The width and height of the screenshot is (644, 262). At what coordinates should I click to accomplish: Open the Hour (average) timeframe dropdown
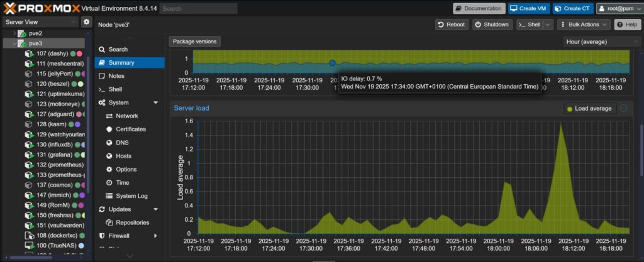pyautogui.click(x=602, y=41)
